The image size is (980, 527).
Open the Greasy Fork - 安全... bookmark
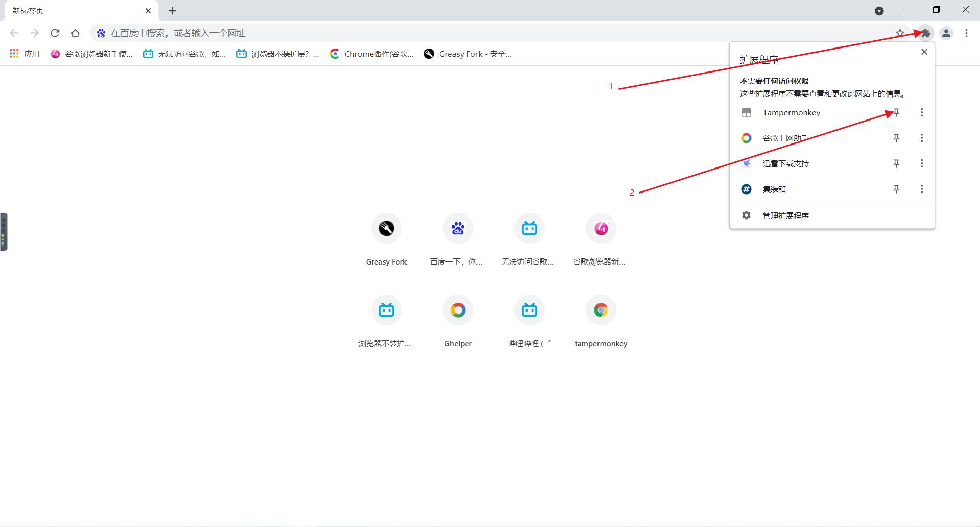[467, 54]
